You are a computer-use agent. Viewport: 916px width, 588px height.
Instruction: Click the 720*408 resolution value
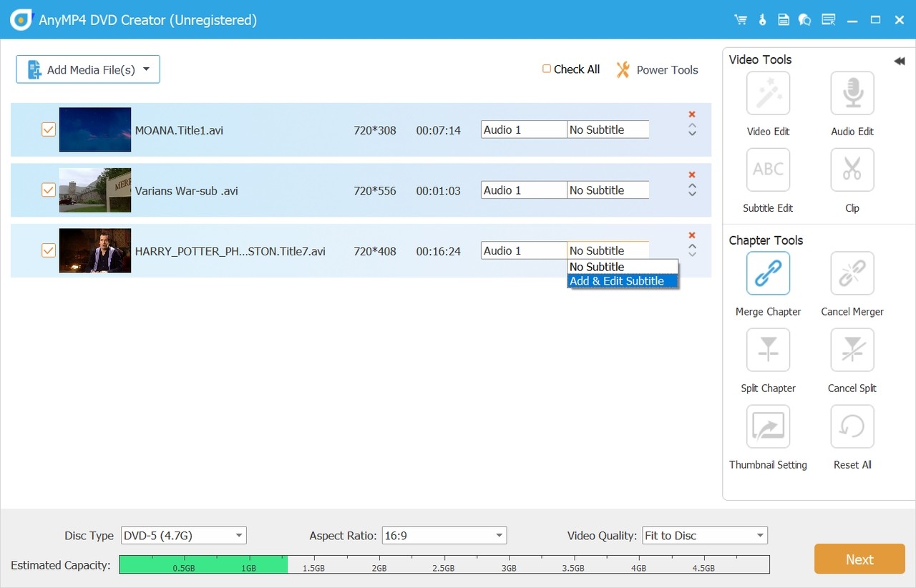pyautogui.click(x=375, y=251)
